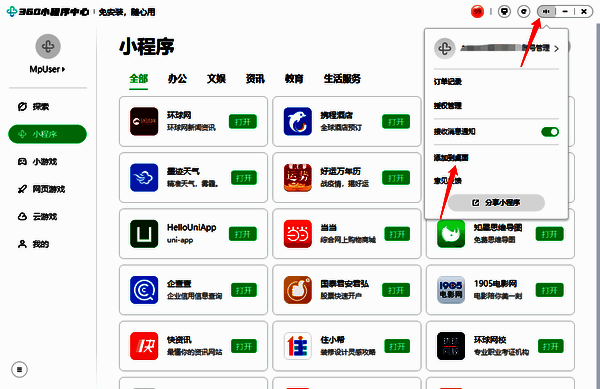Open the message icon in title bar
600x389 pixels.
click(x=504, y=11)
